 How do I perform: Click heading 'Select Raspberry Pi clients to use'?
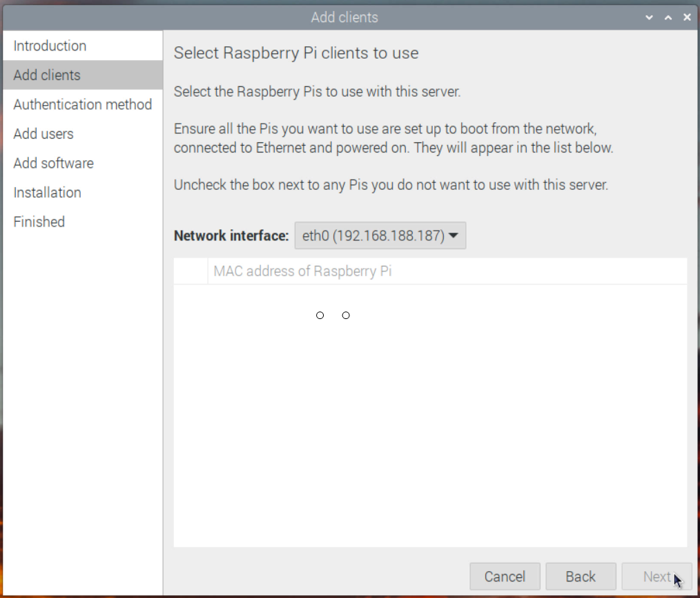296,53
